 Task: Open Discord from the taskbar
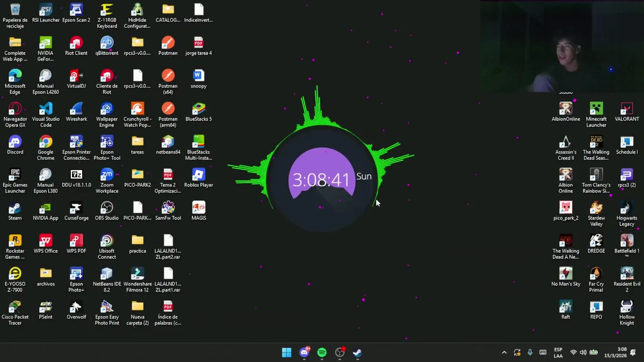pyautogui.click(x=304, y=352)
